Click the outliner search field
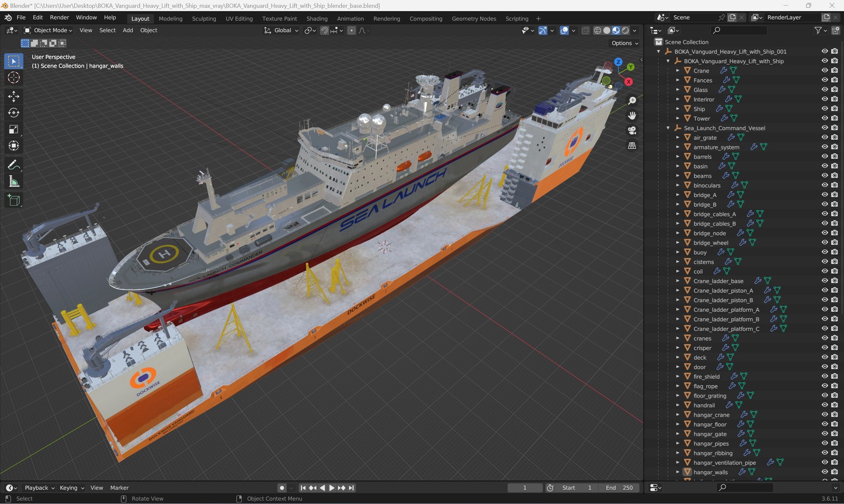This screenshot has height=504, width=844. [x=738, y=30]
